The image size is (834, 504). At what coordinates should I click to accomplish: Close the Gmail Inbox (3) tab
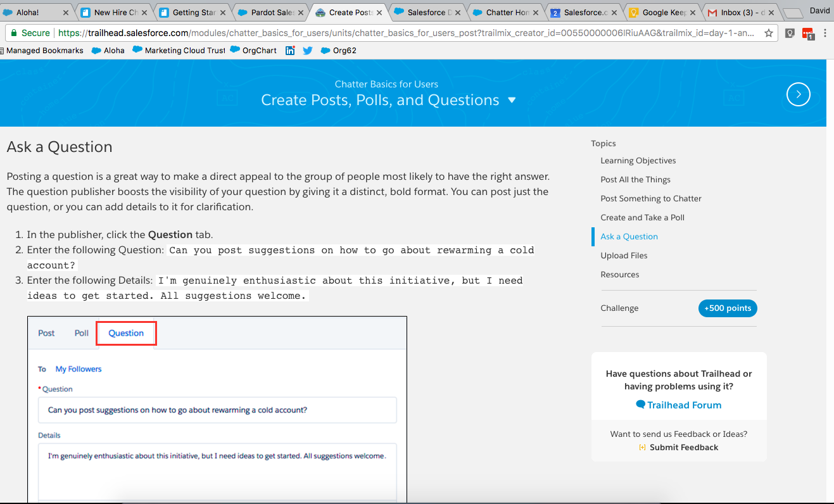click(x=771, y=13)
